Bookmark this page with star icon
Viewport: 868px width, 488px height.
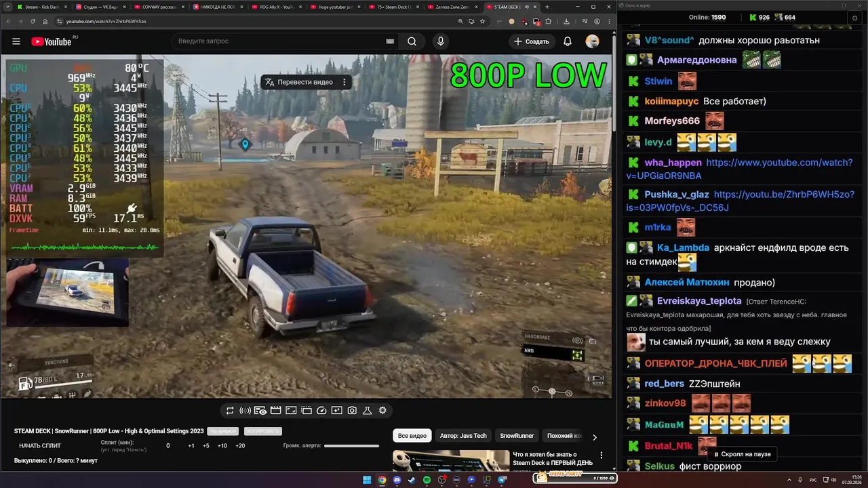point(482,21)
